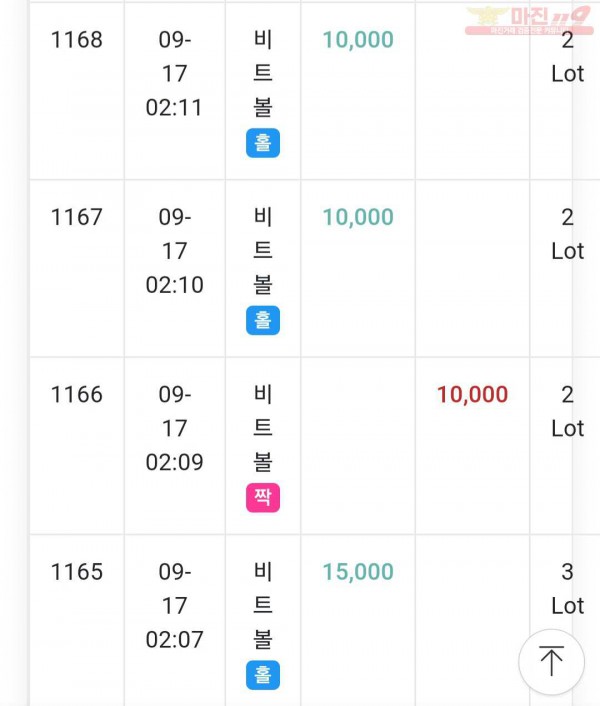Click the green 10,000 amount in row 1167

[x=358, y=217]
